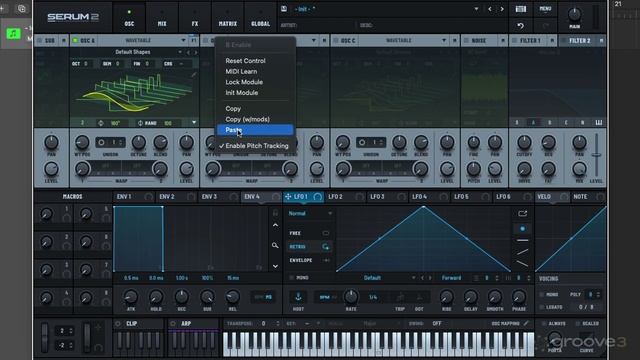
Task: Select the LFO ramp down tool
Action: [522, 264]
